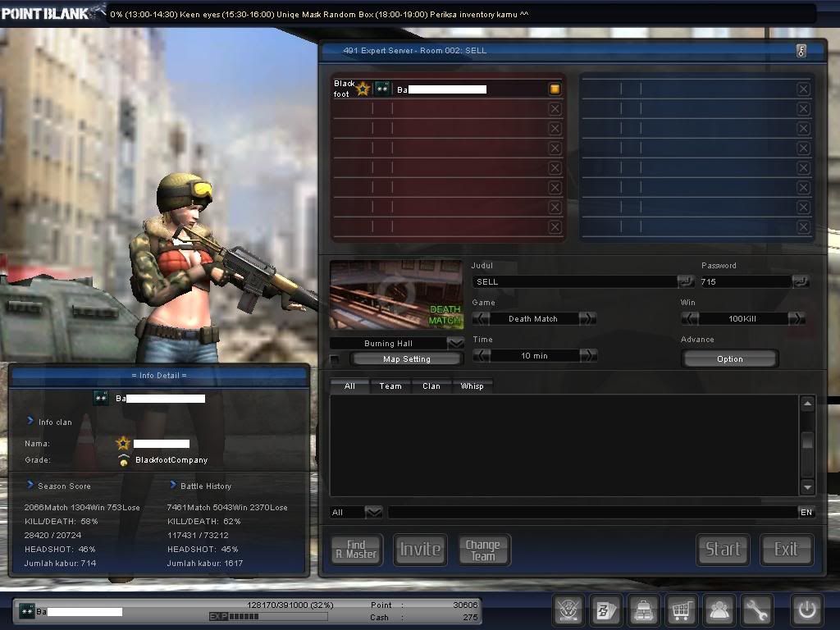The height and width of the screenshot is (630, 840).
Task: Click the EXP progress bar
Action: coord(268,617)
